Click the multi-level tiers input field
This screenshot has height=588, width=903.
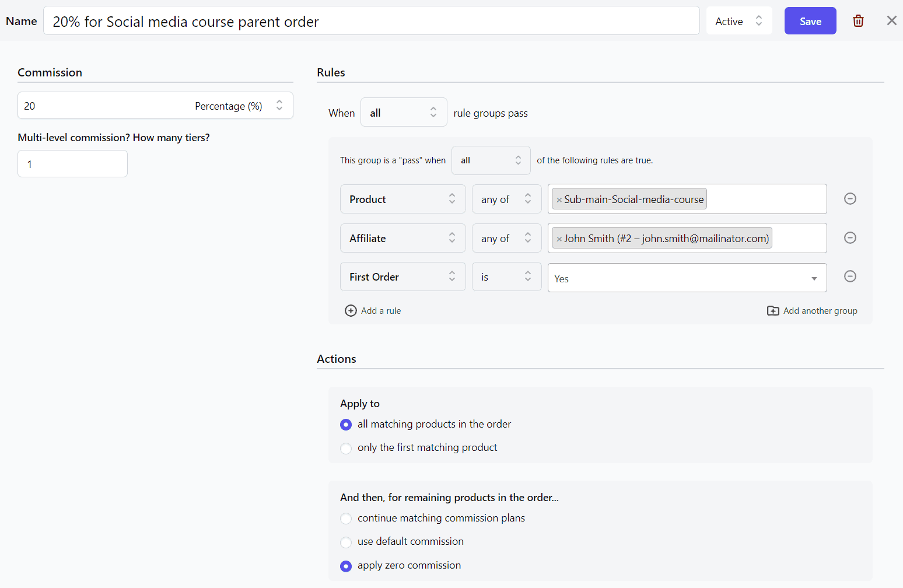point(72,164)
